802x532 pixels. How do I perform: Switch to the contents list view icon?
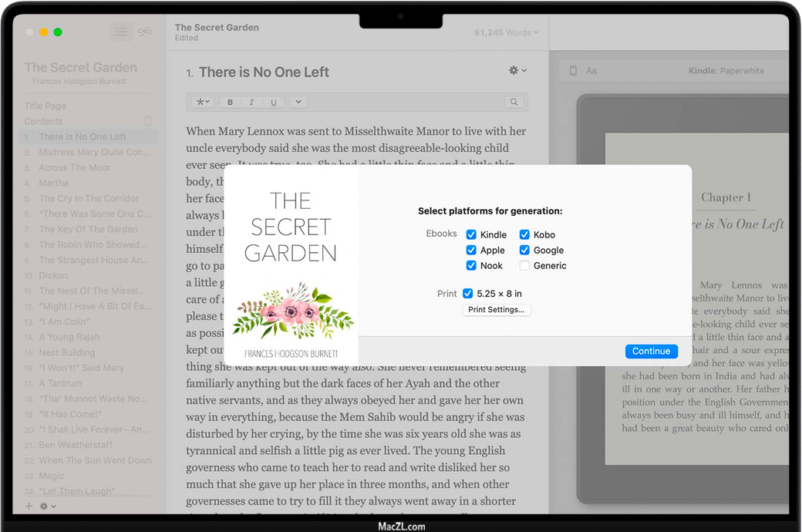click(120, 32)
